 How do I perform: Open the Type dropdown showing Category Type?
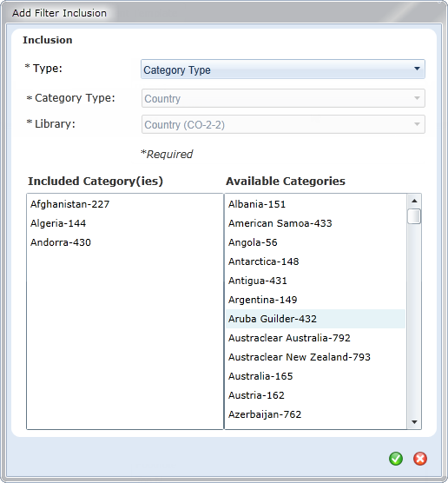click(x=283, y=69)
